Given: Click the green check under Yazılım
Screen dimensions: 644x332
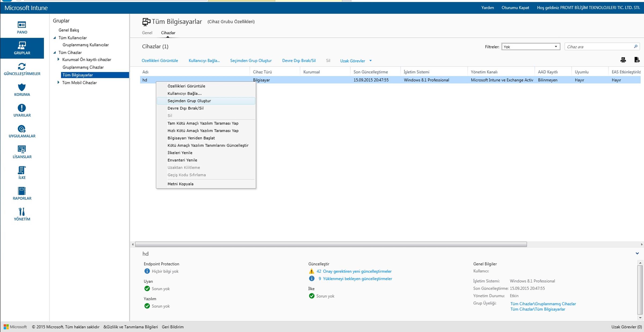Looking at the screenshot, I should [147, 306].
